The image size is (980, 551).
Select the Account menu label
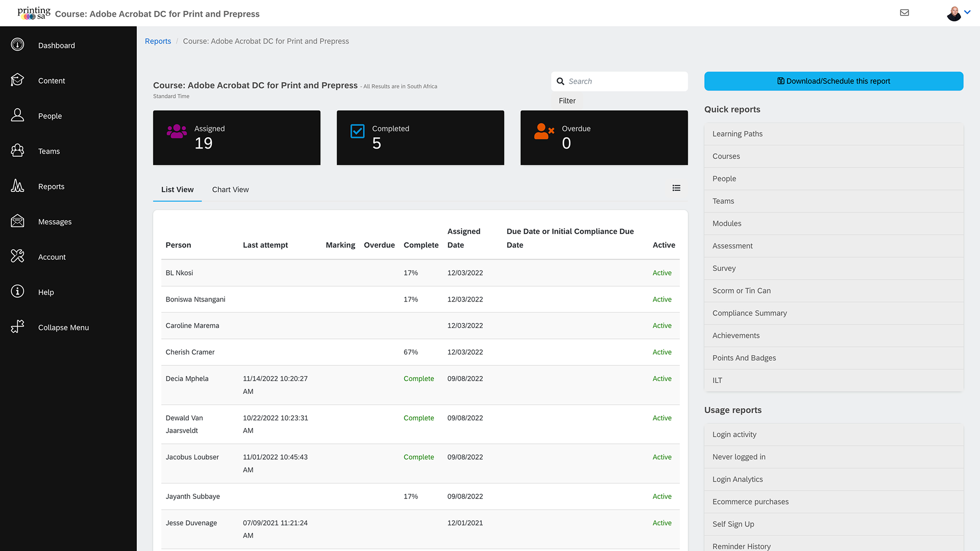[x=52, y=257]
